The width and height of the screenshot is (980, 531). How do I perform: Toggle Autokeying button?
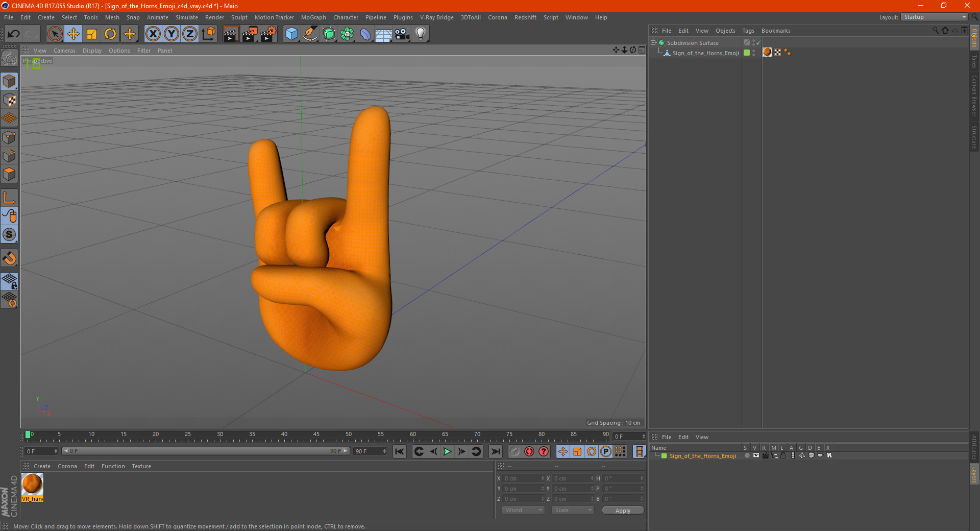pos(529,451)
